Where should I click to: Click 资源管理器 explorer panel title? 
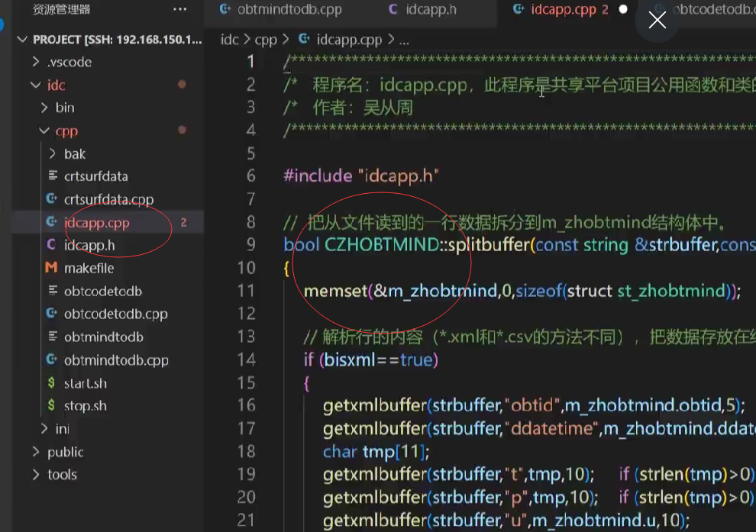pyautogui.click(x=61, y=9)
